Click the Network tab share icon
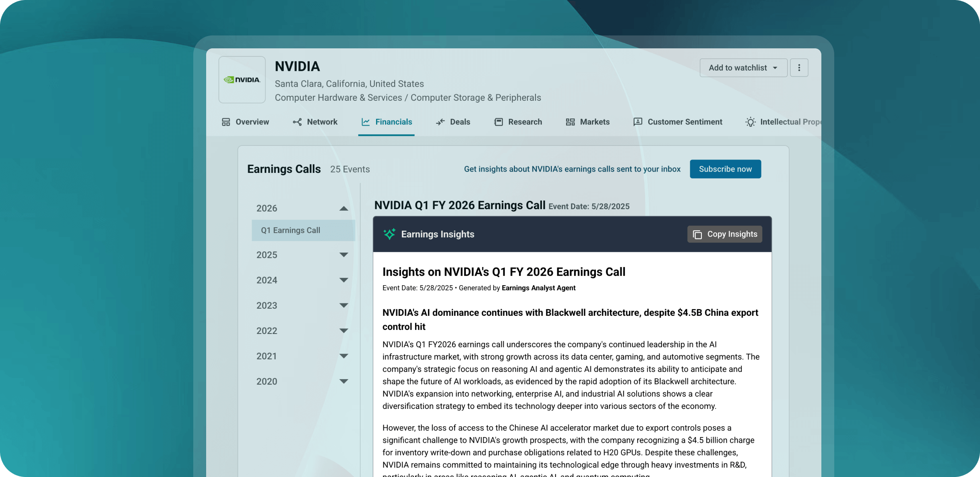This screenshot has width=980, height=477. [x=297, y=122]
